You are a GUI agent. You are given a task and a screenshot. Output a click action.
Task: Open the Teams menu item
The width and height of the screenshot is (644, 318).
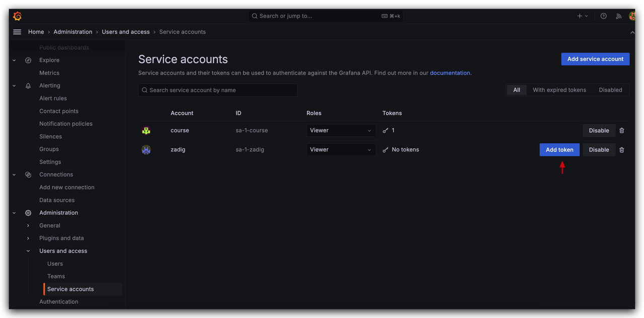point(56,276)
